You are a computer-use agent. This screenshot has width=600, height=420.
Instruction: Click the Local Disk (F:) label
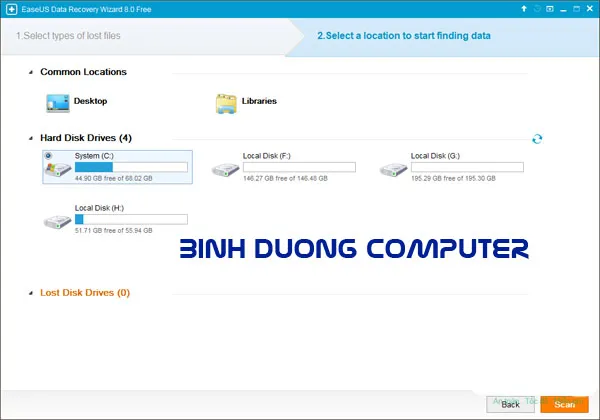point(267,156)
